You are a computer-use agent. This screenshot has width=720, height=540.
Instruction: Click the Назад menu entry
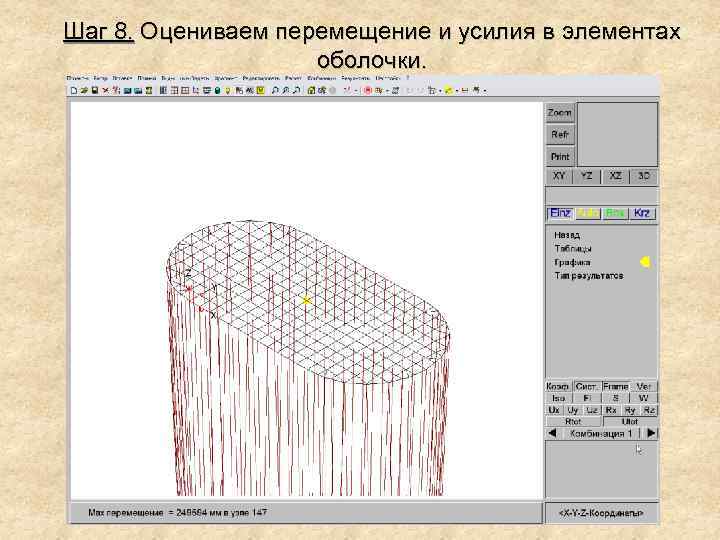tap(567, 235)
